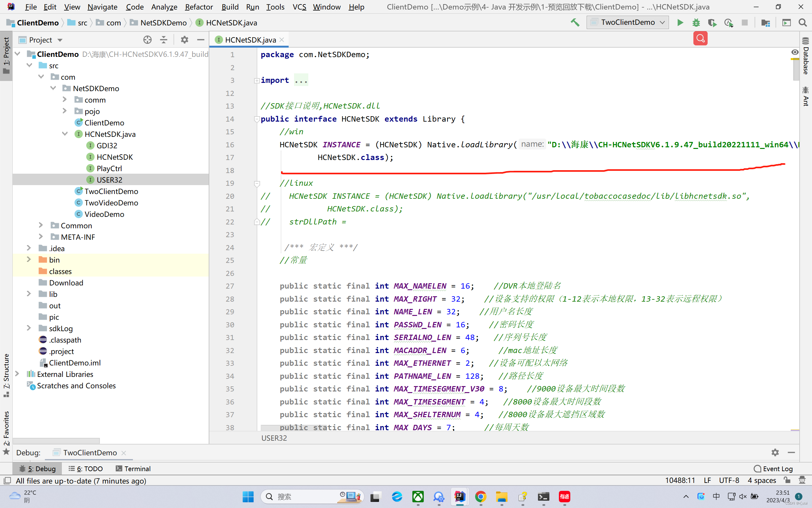This screenshot has height=508, width=812.
Task: Close the HCNetSDK.java editor tab
Action: coord(282,40)
